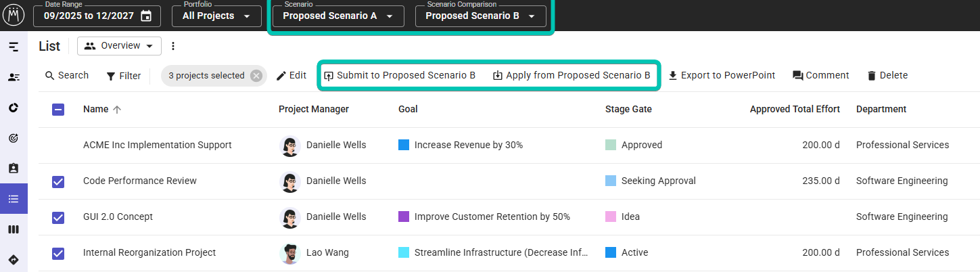This screenshot has width=980, height=272.
Task: Toggle the select-all header checkbox
Action: tap(58, 110)
